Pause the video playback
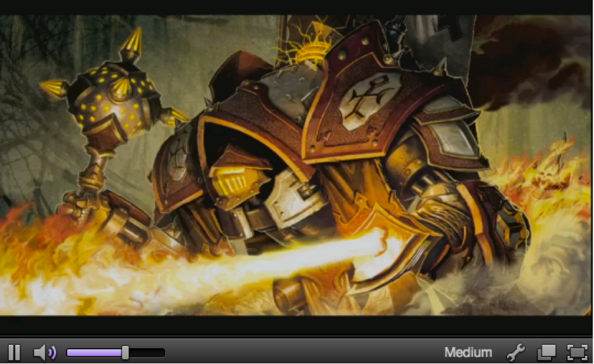 [14, 352]
